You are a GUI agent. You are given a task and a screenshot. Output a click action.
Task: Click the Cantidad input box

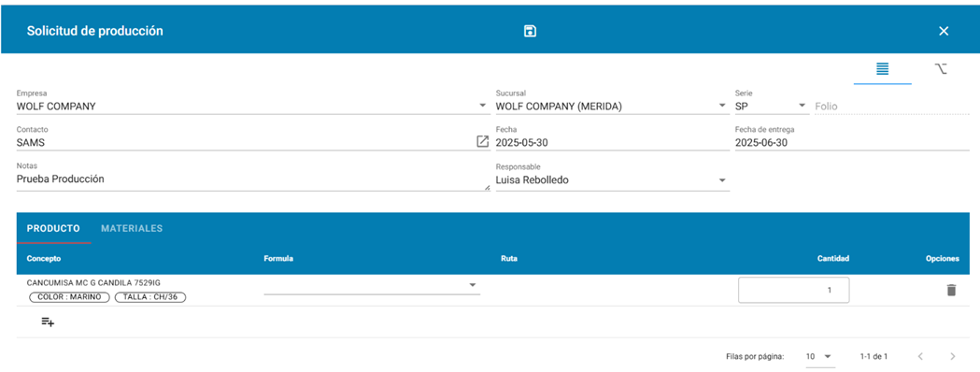[x=793, y=290]
